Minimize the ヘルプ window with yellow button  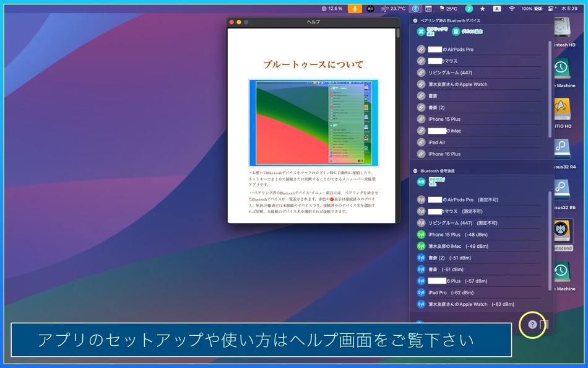coord(239,22)
